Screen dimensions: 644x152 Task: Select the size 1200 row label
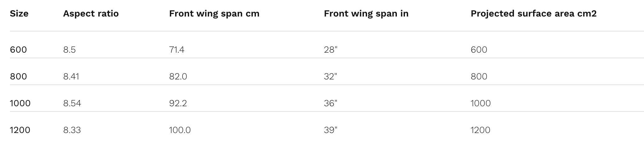coord(20,130)
